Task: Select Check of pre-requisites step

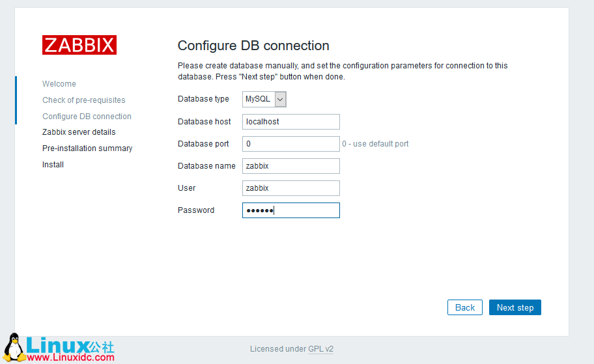Action: click(84, 100)
